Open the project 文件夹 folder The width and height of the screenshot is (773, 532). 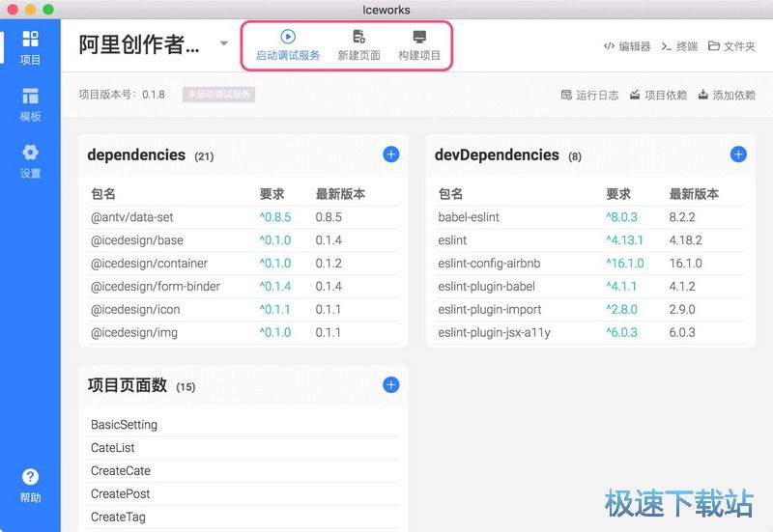coord(731,46)
